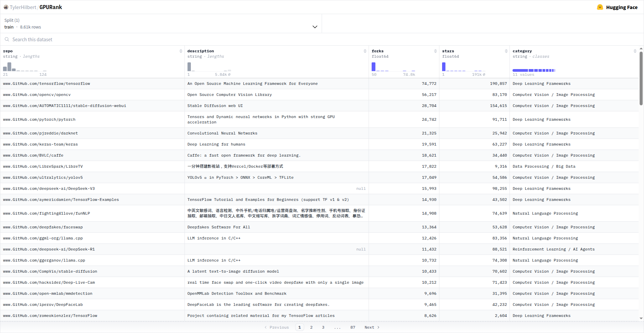This screenshot has height=333, width=644.
Task: Select the romeokienzler/TensorFlow repo cell
Action: click(92, 316)
